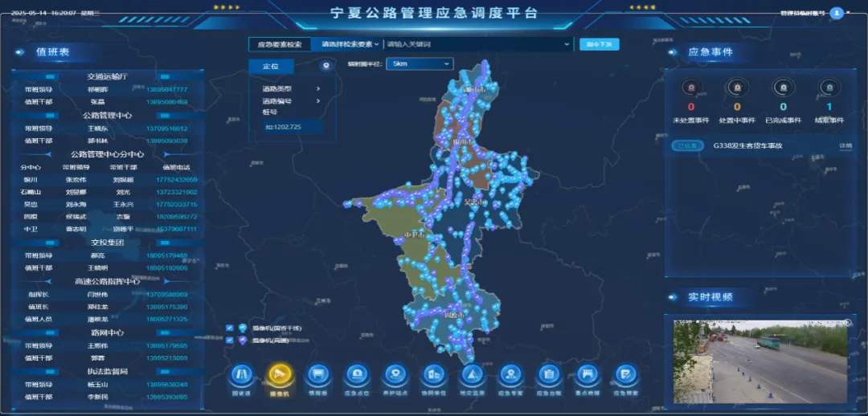Click the 未处置事件 alarm icon
868x416 pixels.
690,88
